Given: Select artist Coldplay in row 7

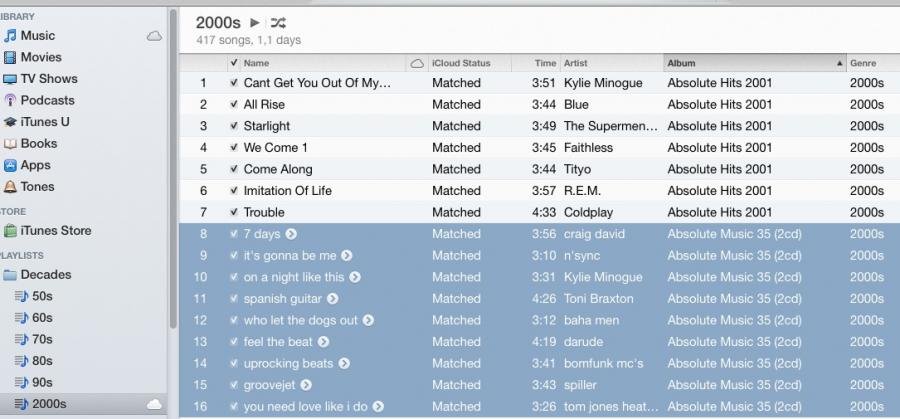Looking at the screenshot, I should click(588, 212).
